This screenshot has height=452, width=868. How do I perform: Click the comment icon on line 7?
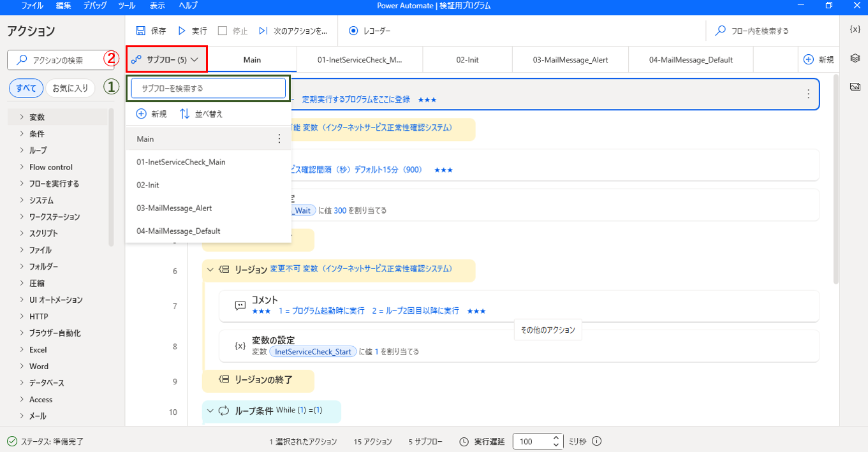(x=240, y=306)
